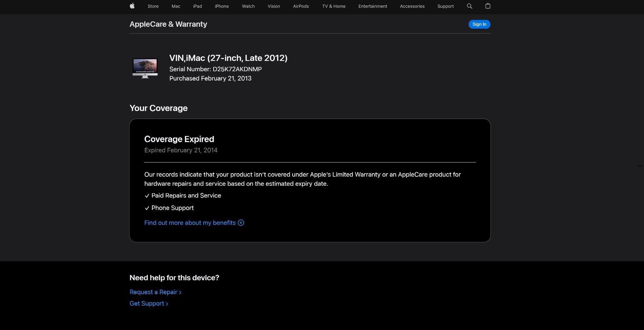The image size is (644, 330).
Task: Click the Apple logo icon
Action: (x=132, y=6)
